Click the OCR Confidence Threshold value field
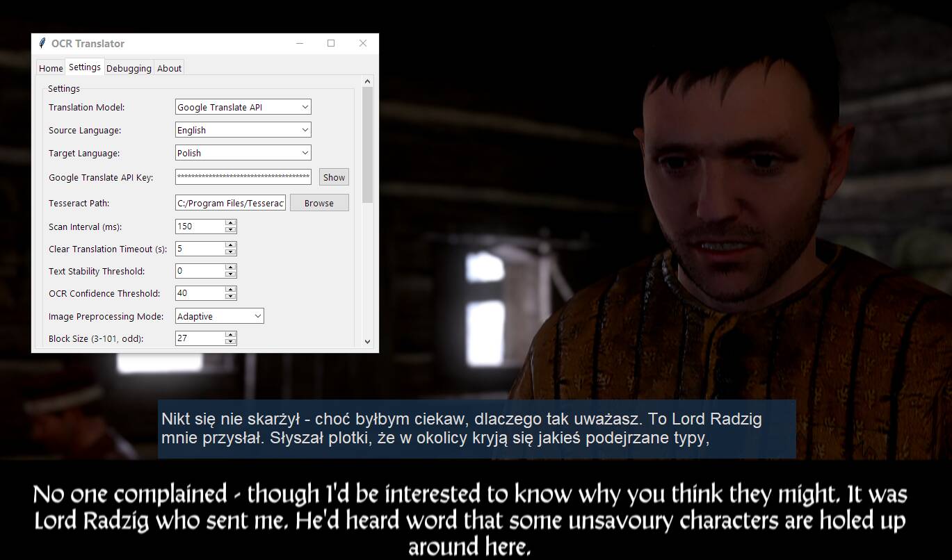Image resolution: width=952 pixels, height=560 pixels. [200, 293]
